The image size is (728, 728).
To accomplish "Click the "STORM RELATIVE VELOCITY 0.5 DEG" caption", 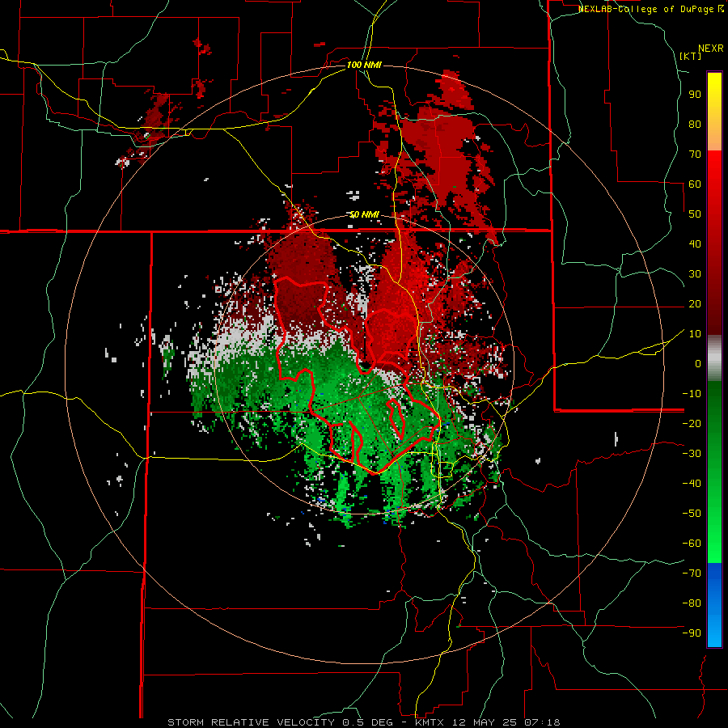I will click(x=280, y=722).
